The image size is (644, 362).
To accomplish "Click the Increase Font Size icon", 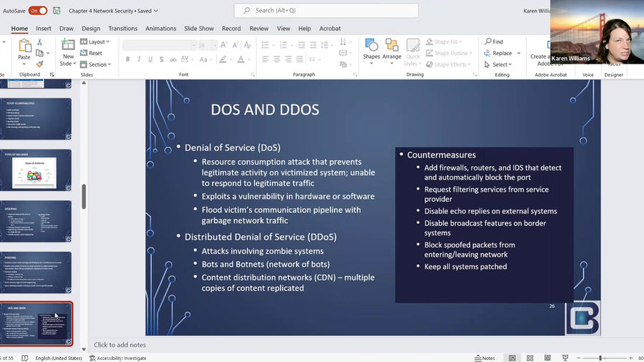I will pyautogui.click(x=224, y=45).
